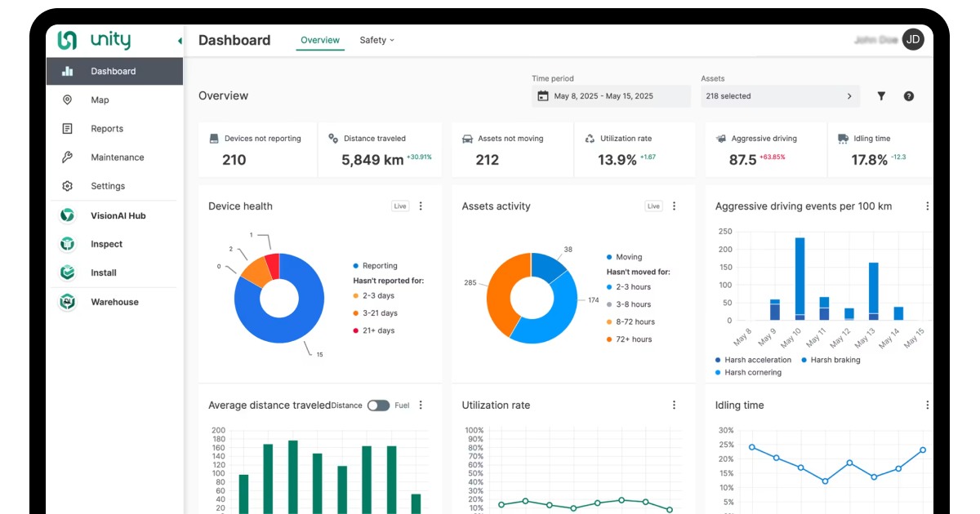Viewport: 980px width, 514px height.
Task: Launch the Install app
Action: pos(114,273)
